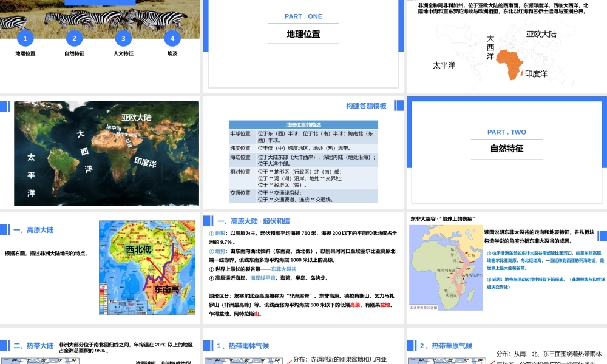This screenshot has width=607, height=364.
Task: Click the 一、高原大陆 heading
Action: [x=33, y=230]
